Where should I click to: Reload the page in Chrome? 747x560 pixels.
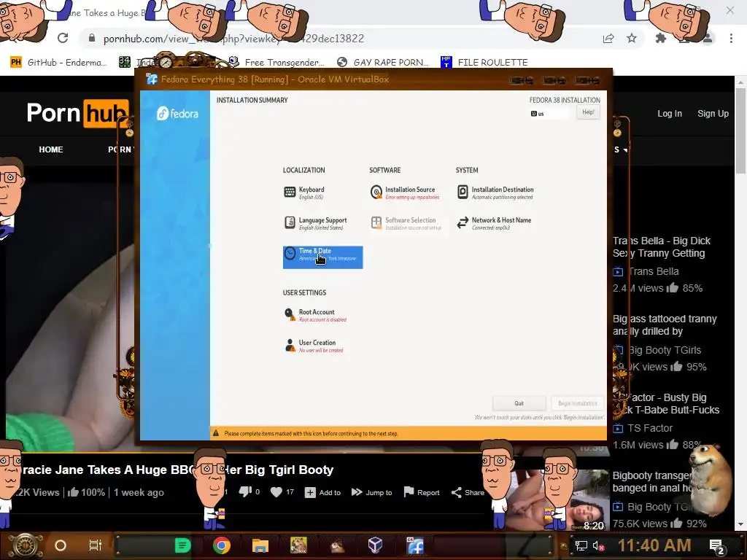pyautogui.click(x=63, y=38)
